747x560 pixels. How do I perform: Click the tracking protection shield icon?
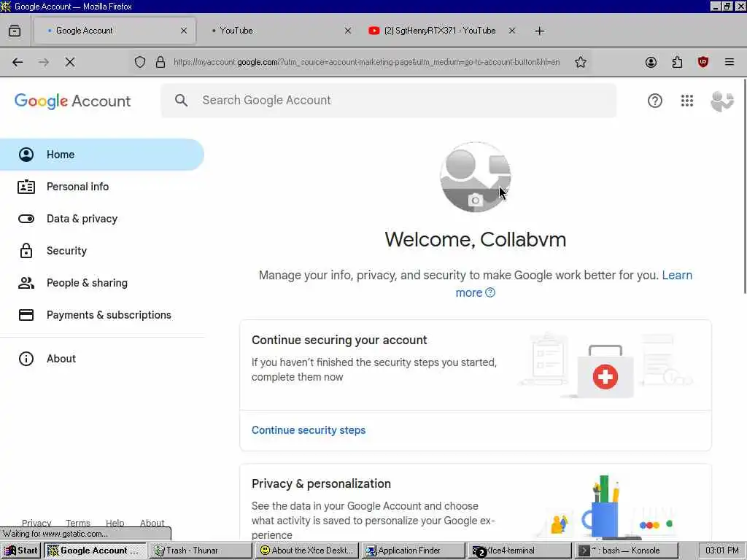pyautogui.click(x=139, y=62)
